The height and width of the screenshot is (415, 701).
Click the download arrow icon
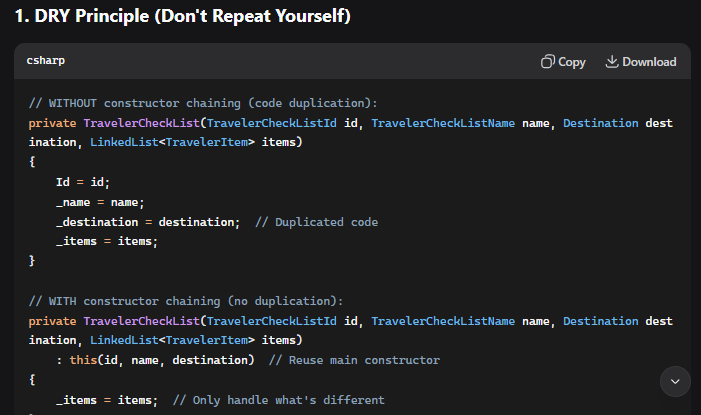pos(612,62)
